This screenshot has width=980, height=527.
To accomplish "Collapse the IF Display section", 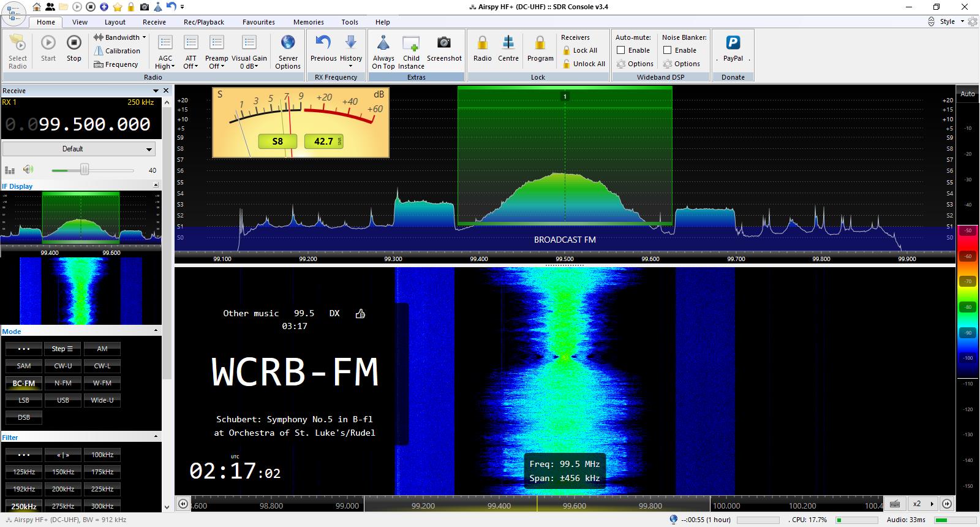I will [156, 185].
